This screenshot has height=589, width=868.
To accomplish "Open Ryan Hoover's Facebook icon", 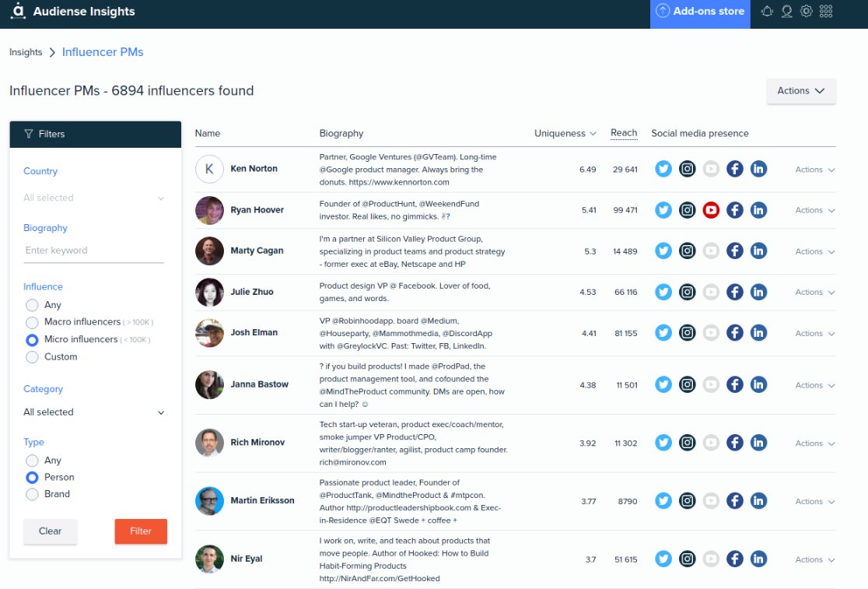I will pyautogui.click(x=734, y=210).
